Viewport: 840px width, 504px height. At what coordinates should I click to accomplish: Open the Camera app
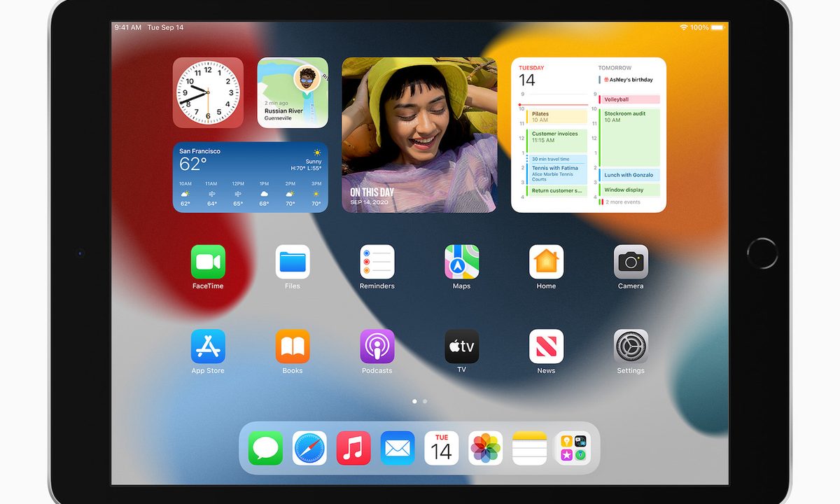(x=631, y=262)
